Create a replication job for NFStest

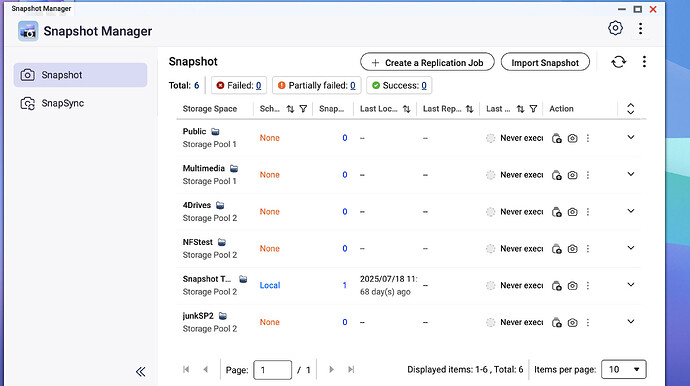[x=557, y=249]
